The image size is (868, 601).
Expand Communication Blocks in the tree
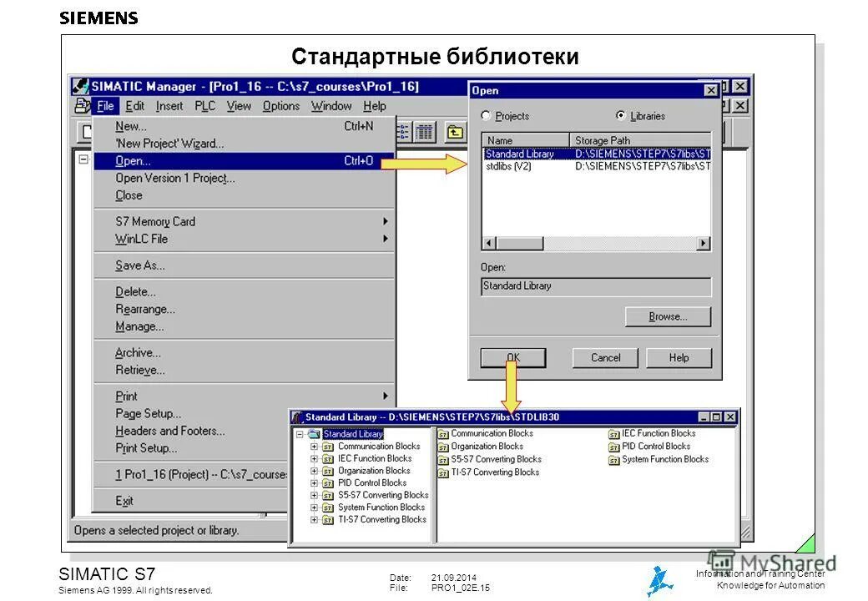(x=314, y=446)
